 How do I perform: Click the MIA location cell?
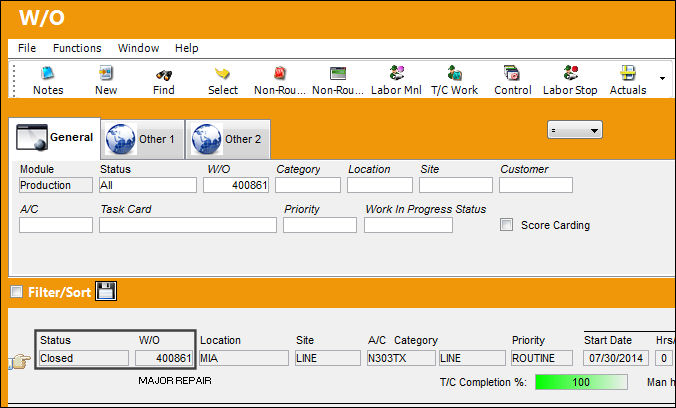tap(244, 358)
